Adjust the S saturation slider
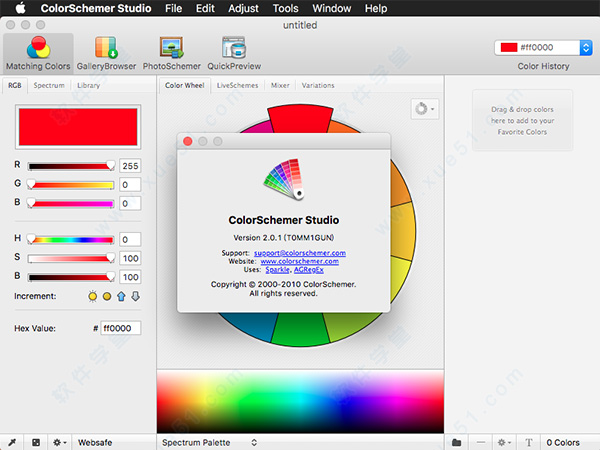This screenshot has width=600, height=450. tap(71, 258)
